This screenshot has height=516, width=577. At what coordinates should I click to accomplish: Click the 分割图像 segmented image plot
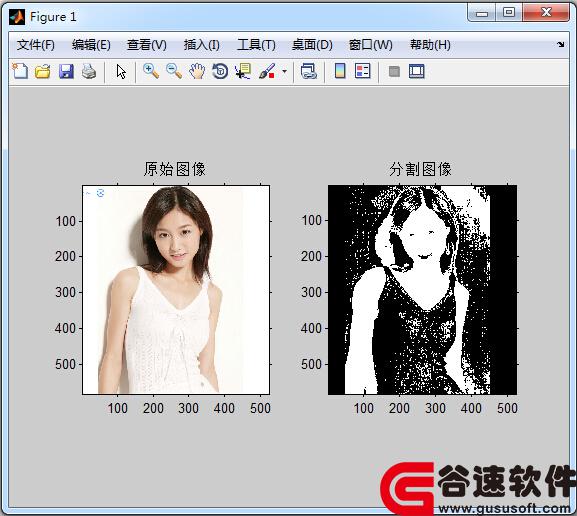(422, 290)
